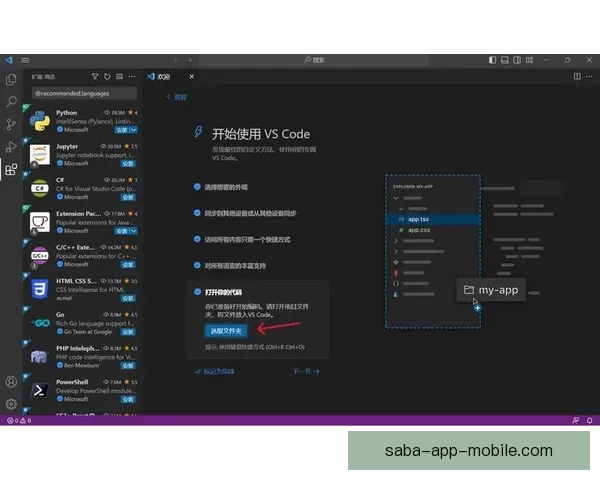The image size is (600, 480).
Task: Open PHP Intelephense extension icon
Action: click(x=40, y=357)
